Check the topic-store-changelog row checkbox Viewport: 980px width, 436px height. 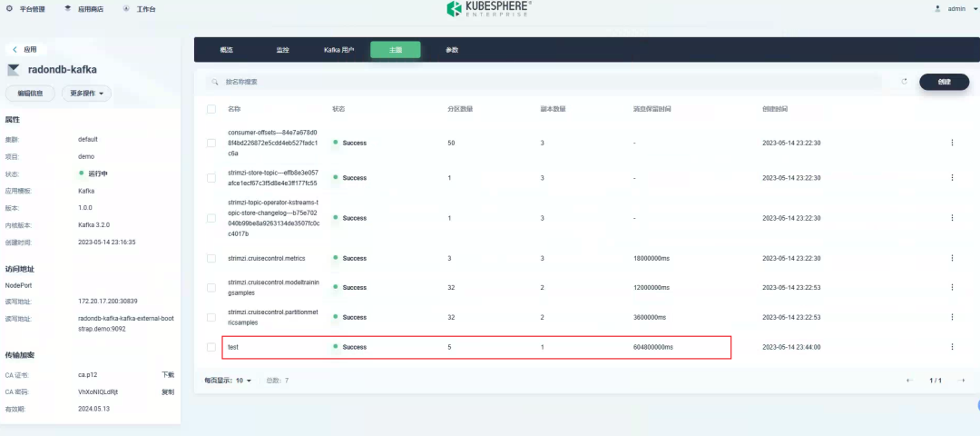(x=211, y=218)
